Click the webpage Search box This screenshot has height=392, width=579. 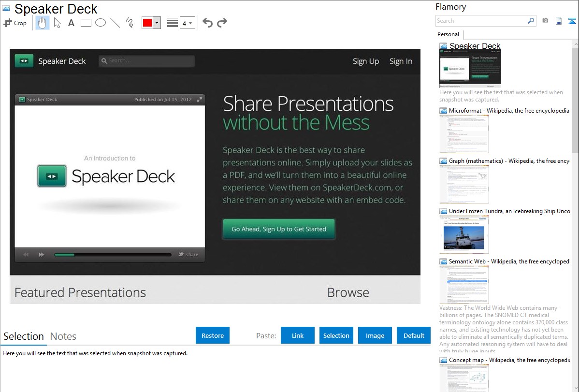(x=146, y=61)
